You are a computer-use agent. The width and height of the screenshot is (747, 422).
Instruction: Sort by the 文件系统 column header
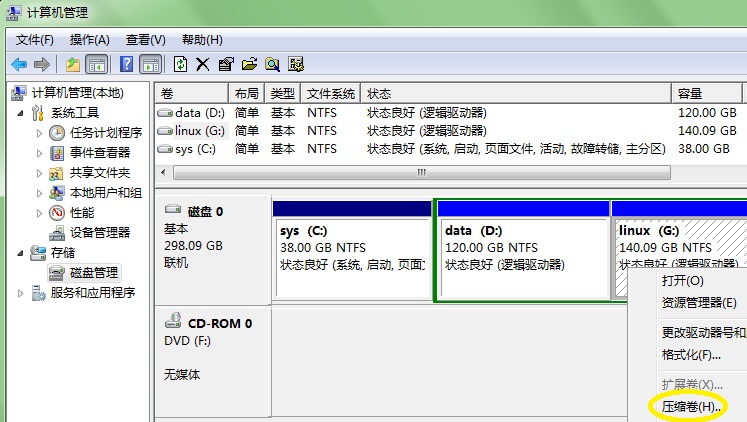(331, 94)
